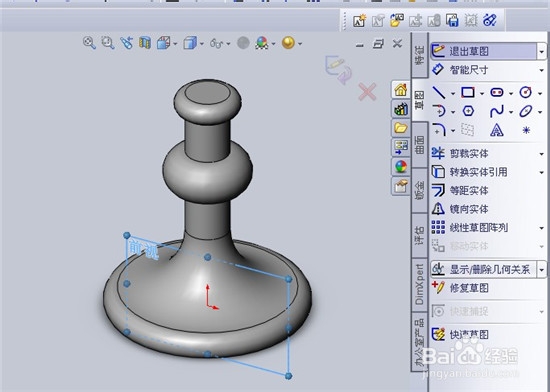550x392 pixels.
Task: Click the 快速草图 button
Action: pos(460,335)
